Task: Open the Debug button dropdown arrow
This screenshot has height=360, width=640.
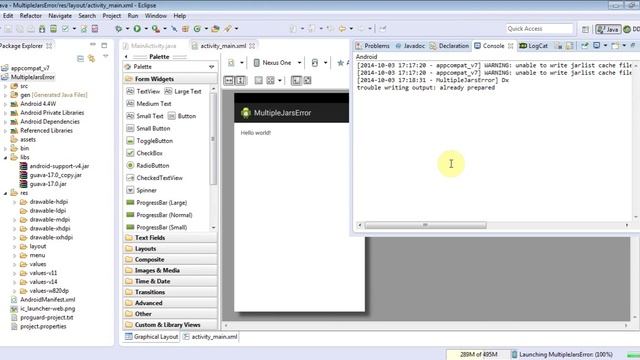Action: (x=127, y=29)
